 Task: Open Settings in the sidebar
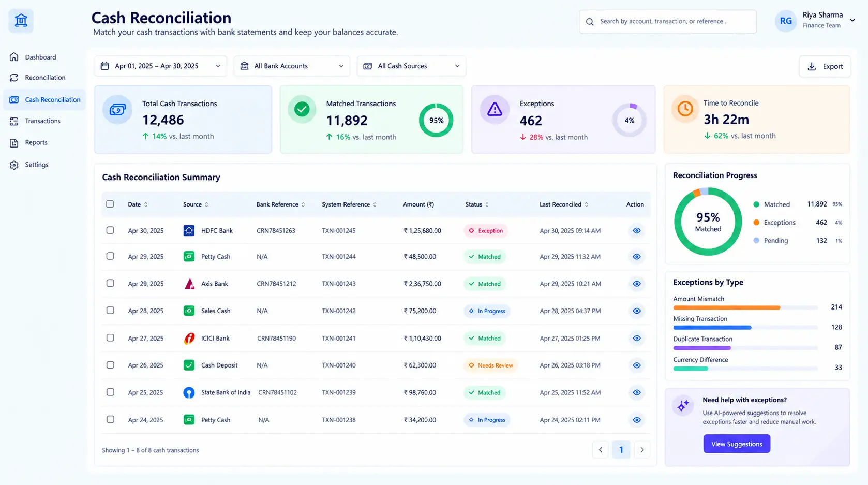[x=44, y=165]
